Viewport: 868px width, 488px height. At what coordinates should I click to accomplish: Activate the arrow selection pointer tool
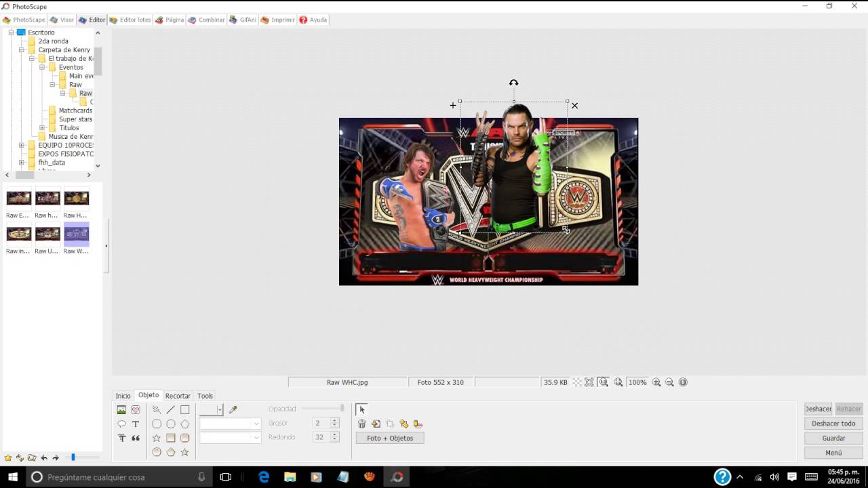coord(361,409)
